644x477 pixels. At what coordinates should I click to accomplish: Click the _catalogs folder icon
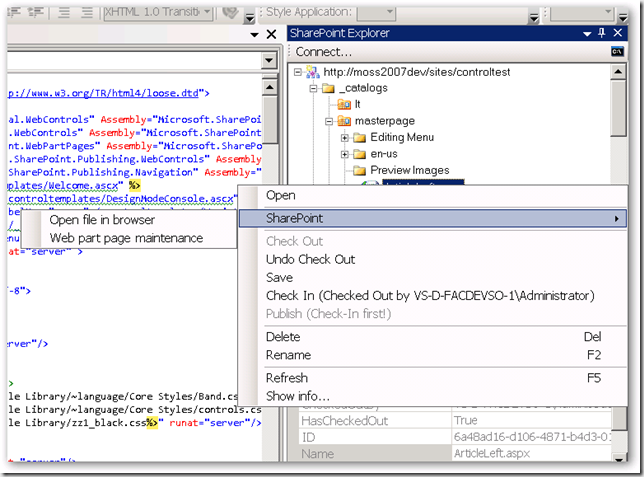328,88
